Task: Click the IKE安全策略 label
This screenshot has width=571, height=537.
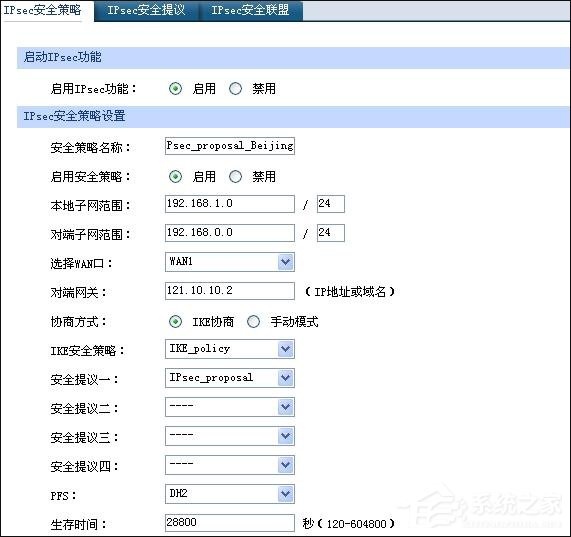Action: coord(87,351)
